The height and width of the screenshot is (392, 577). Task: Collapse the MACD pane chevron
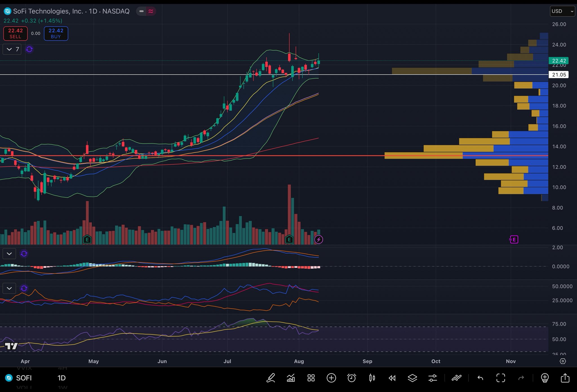pyautogui.click(x=9, y=254)
